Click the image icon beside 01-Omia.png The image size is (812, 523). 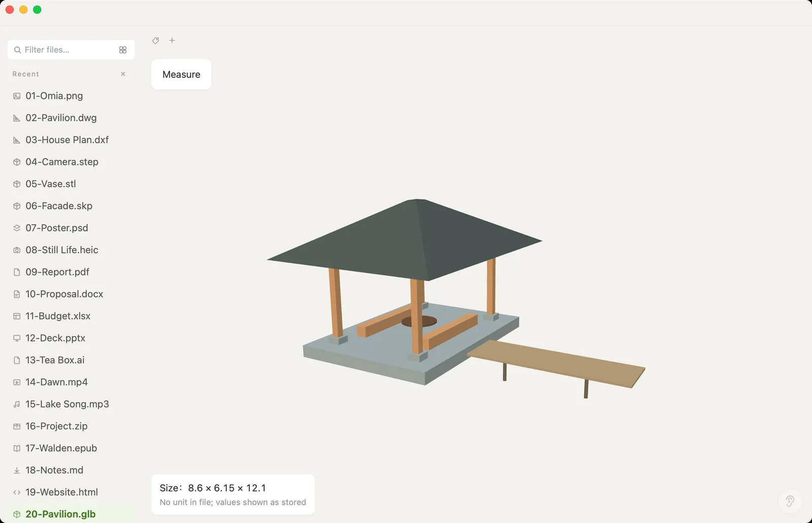(17, 96)
